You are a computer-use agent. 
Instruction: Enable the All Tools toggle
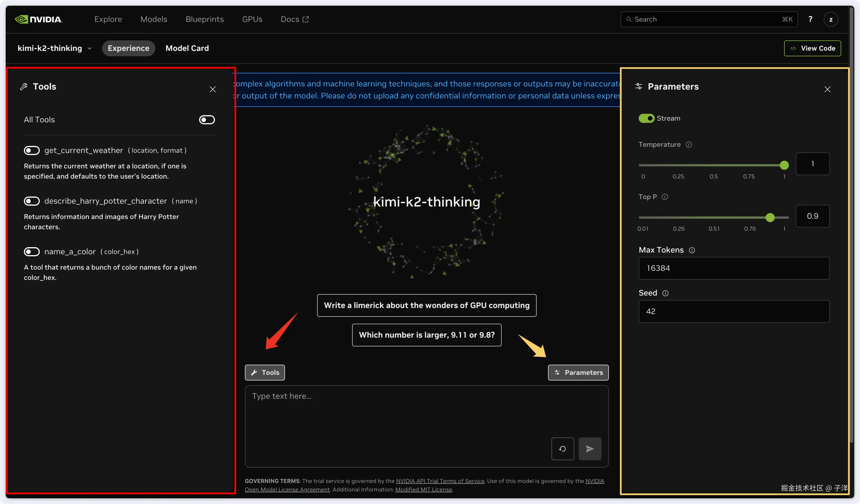207,120
